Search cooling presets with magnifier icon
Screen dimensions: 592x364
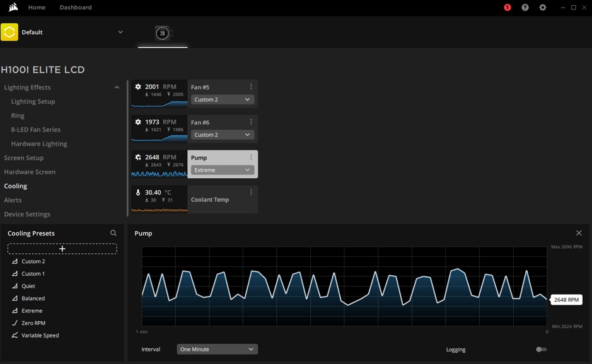tap(113, 233)
